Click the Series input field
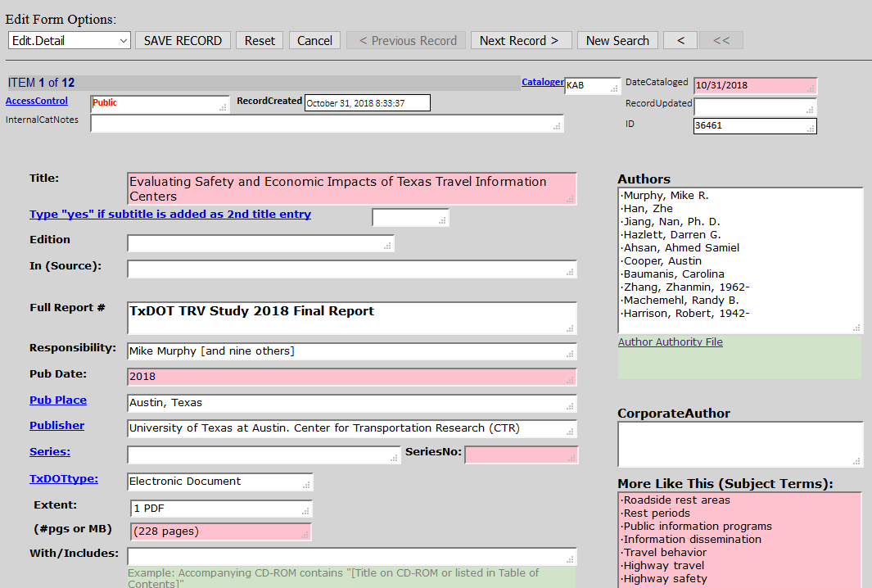 coord(264,455)
